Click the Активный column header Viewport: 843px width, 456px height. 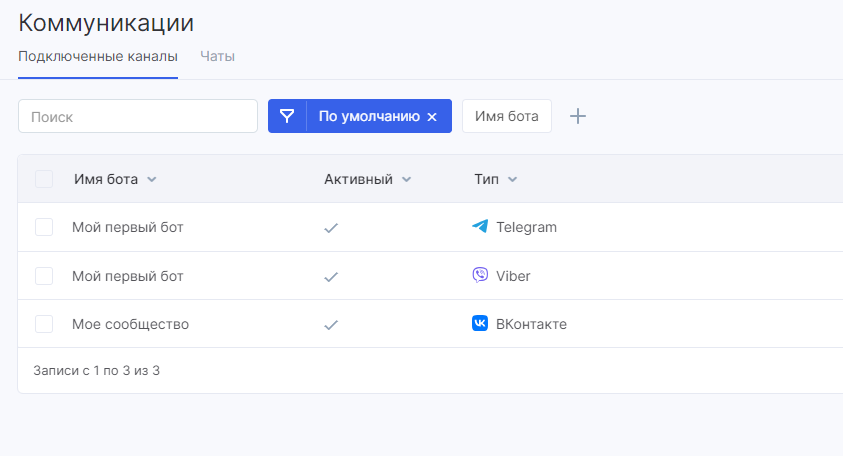359,179
